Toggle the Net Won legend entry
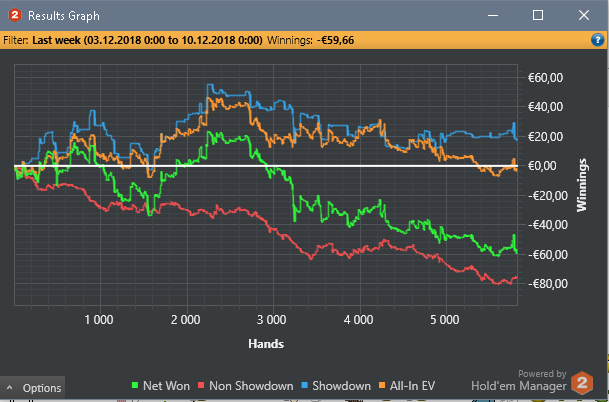The width and height of the screenshot is (609, 402). [x=161, y=386]
